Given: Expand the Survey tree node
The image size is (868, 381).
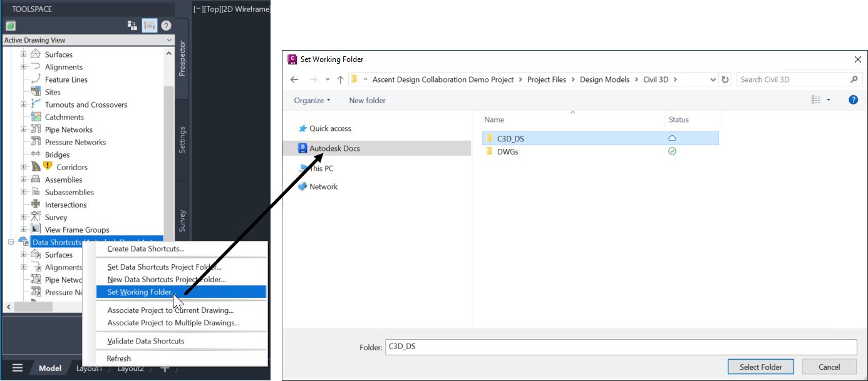Looking at the screenshot, I should [24, 217].
